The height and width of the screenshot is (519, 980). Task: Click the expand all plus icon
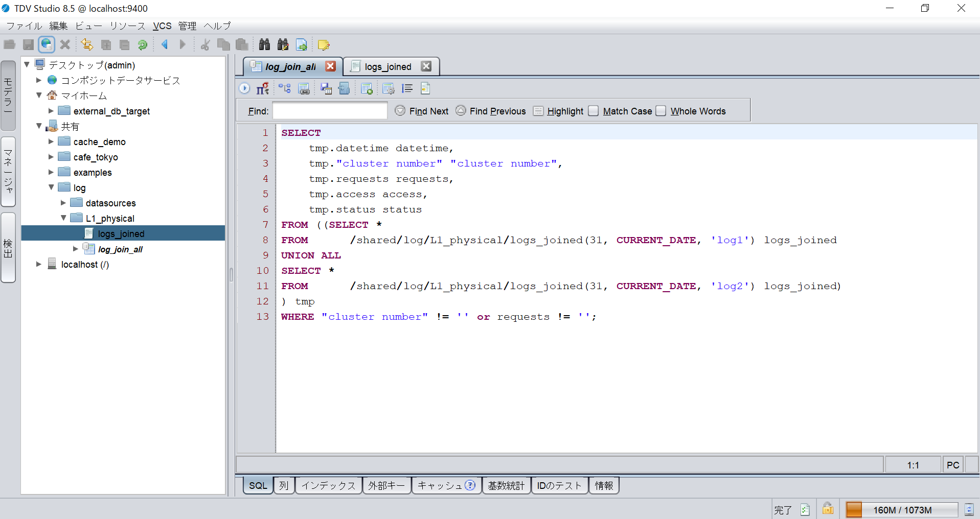[x=106, y=45]
